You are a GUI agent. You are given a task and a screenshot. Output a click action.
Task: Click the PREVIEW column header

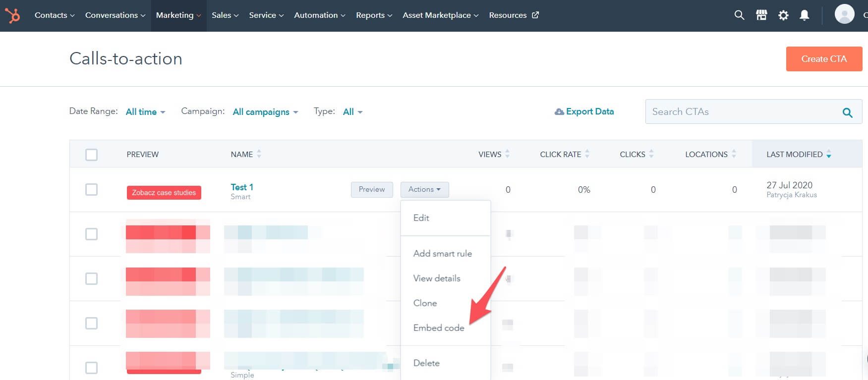[143, 155]
